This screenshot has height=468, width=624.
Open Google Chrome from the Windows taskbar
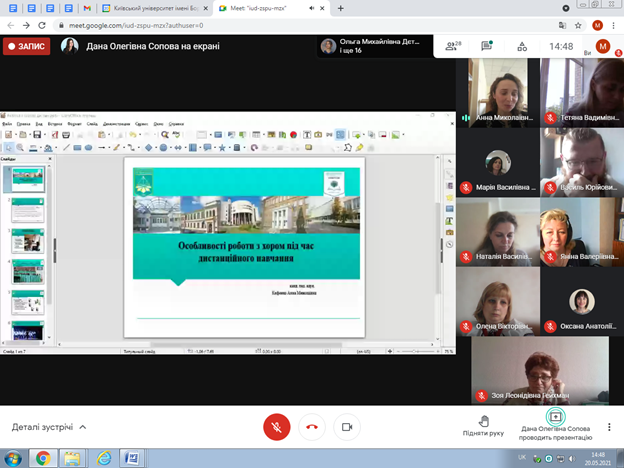pyautogui.click(x=42, y=458)
